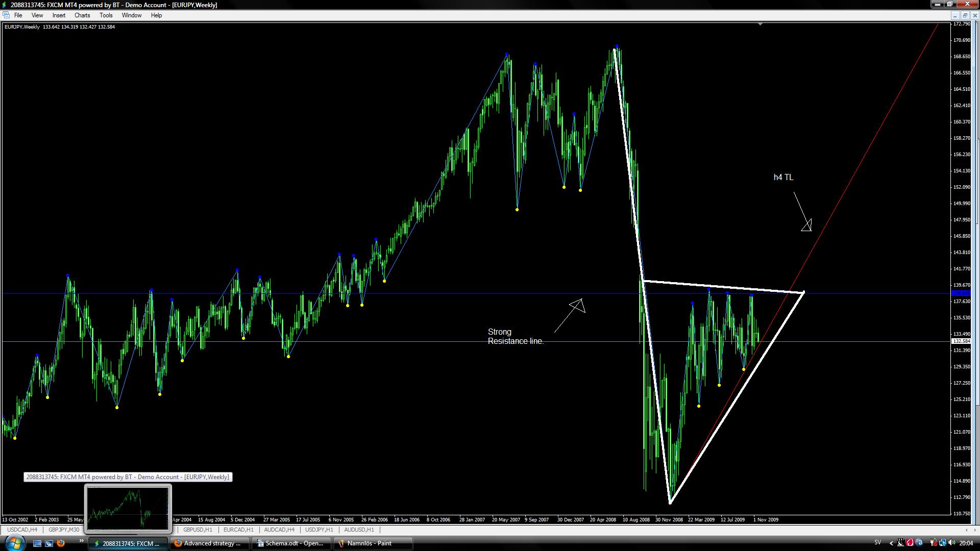Image resolution: width=980 pixels, height=551 pixels.
Task: Click the network connection tray icon
Action: [942, 543]
